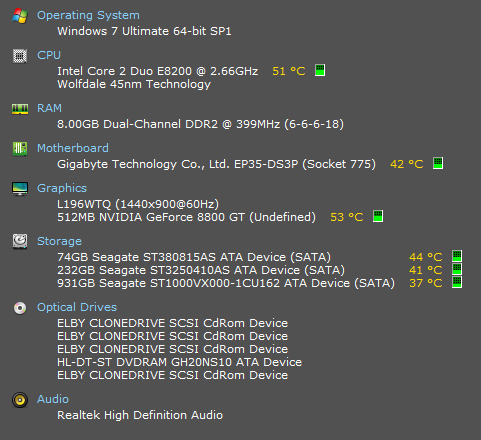
Task: Click the Storage hard drive icon
Action: click(20, 242)
